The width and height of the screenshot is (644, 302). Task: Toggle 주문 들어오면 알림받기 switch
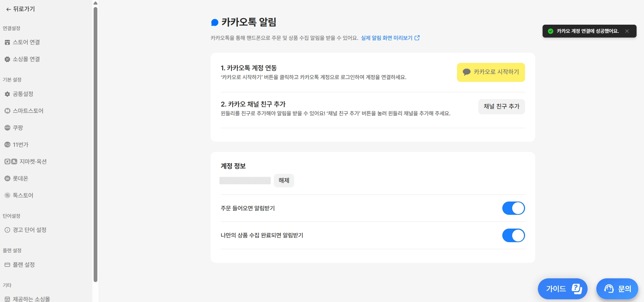(x=514, y=208)
